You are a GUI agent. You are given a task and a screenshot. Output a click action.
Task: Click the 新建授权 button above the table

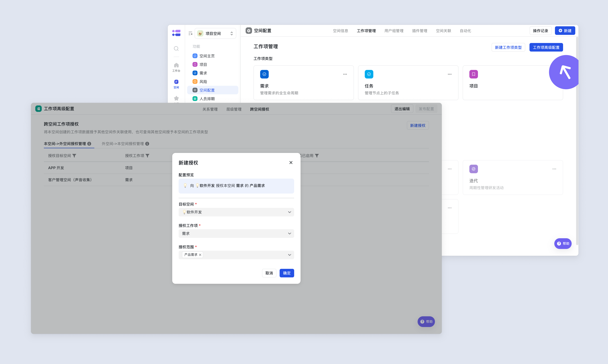tap(418, 126)
